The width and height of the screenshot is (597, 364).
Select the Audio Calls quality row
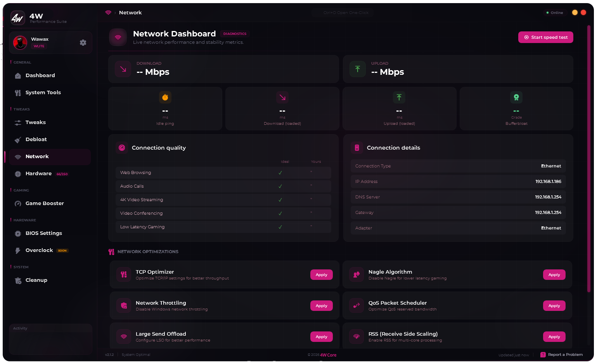coord(223,186)
